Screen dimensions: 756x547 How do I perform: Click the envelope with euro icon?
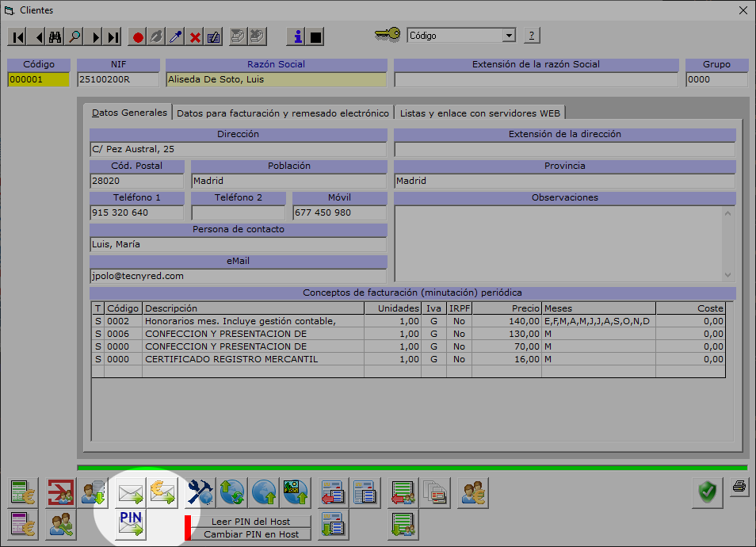tap(163, 493)
